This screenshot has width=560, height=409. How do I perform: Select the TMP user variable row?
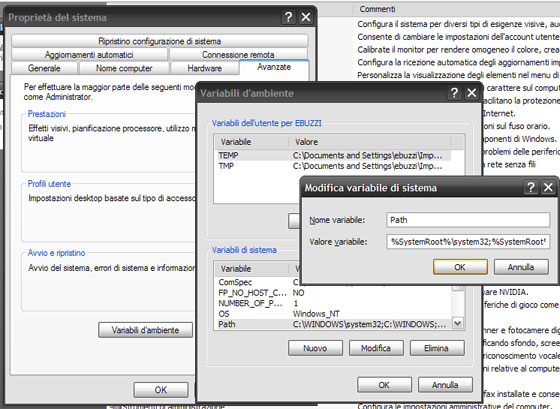334,166
